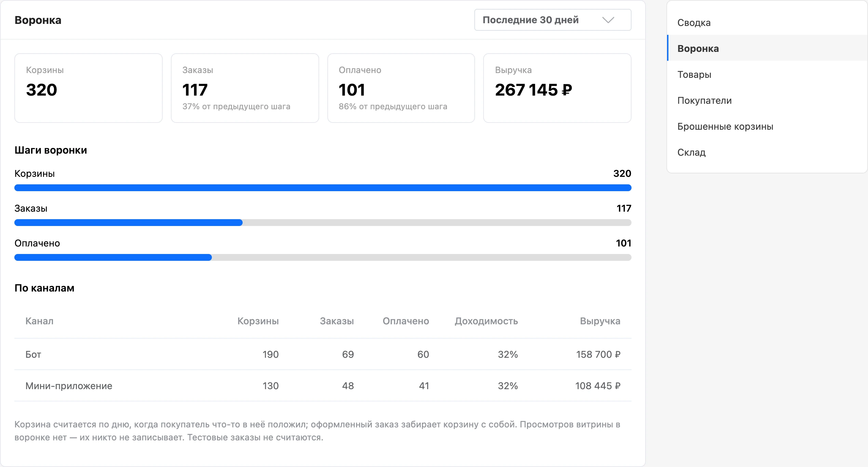Click the Выручка 267 145 ₽ card
Viewport: 868px width, 467px height.
(557, 88)
